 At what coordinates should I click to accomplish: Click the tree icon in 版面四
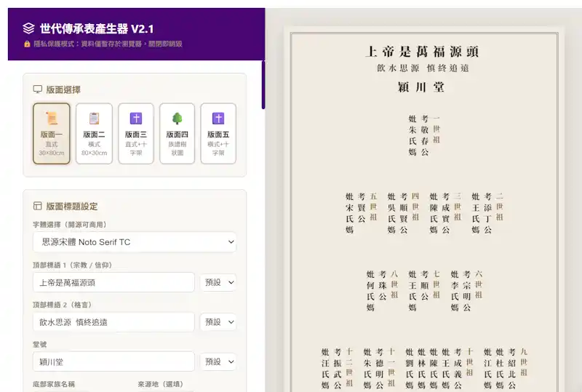click(177, 119)
